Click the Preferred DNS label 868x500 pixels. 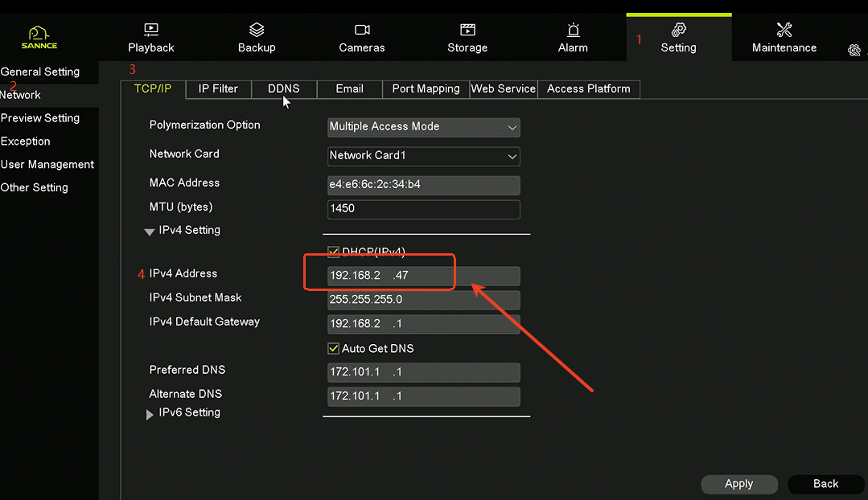tap(187, 370)
